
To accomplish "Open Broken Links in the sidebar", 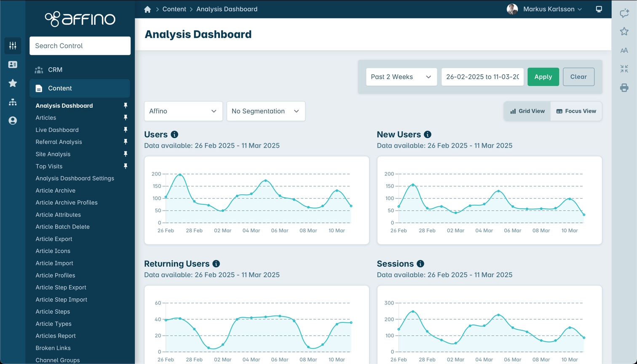I will 53,348.
